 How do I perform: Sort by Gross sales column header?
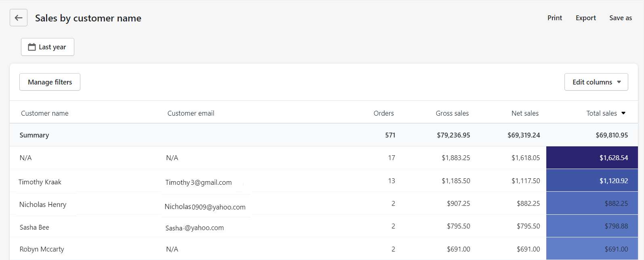(452, 113)
